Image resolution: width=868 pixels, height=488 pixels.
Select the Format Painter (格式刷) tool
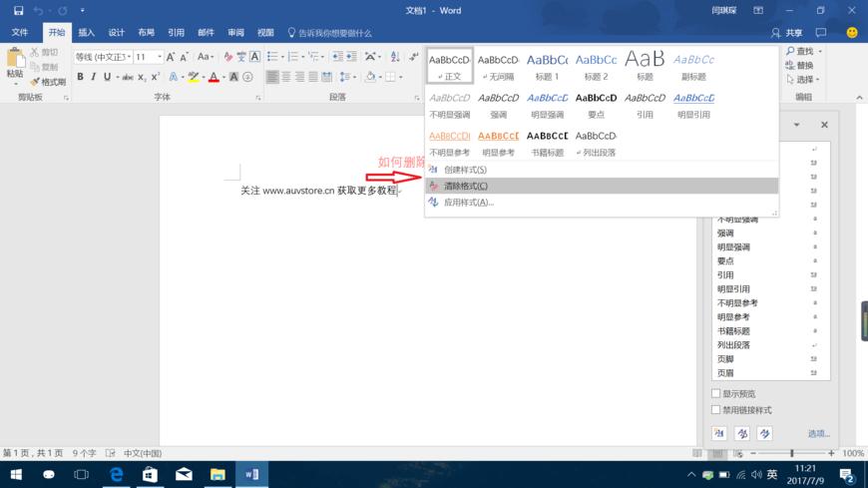[x=48, y=82]
